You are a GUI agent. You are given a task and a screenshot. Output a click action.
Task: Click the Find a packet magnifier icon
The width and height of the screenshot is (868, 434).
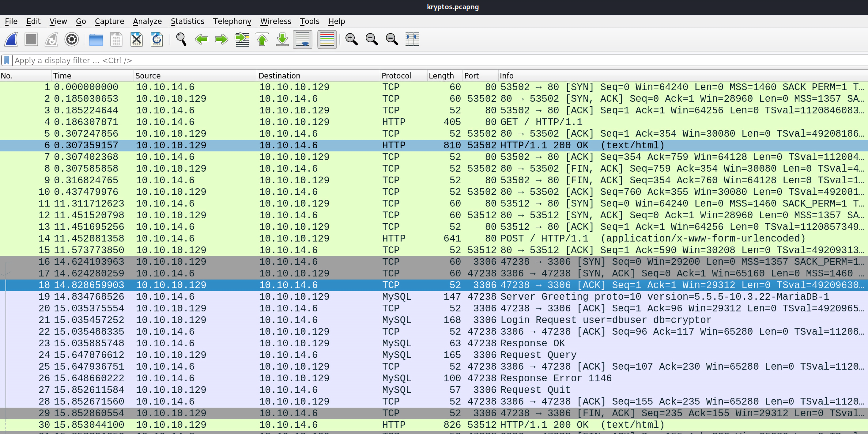tap(181, 40)
